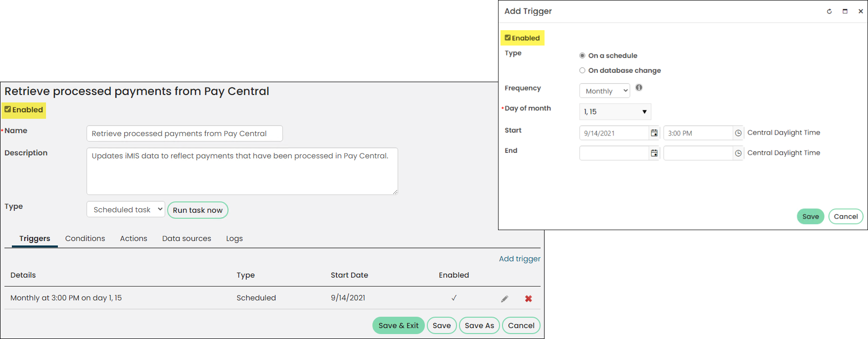Click the info icon next to Frequency
This screenshot has height=339, width=868.
639,88
